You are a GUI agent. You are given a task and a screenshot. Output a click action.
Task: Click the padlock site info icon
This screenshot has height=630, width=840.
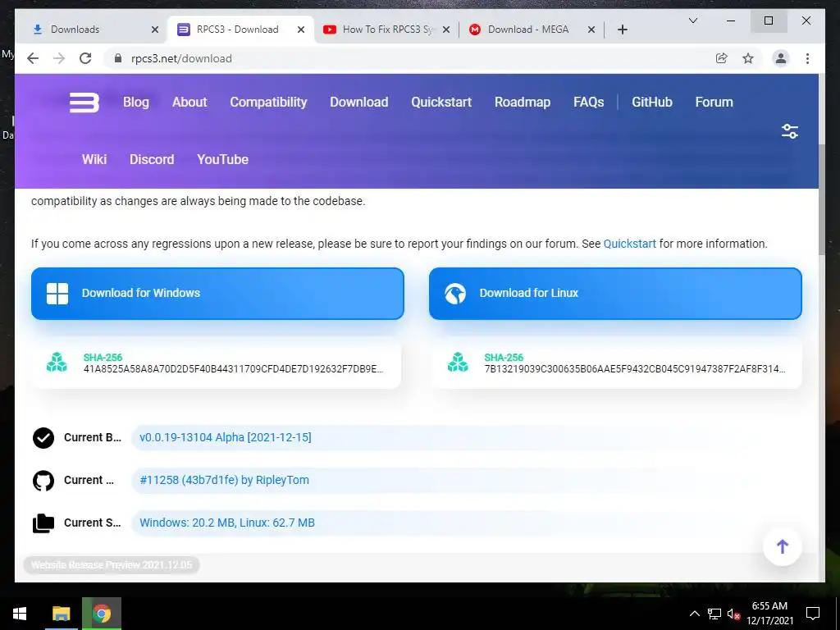(118, 58)
